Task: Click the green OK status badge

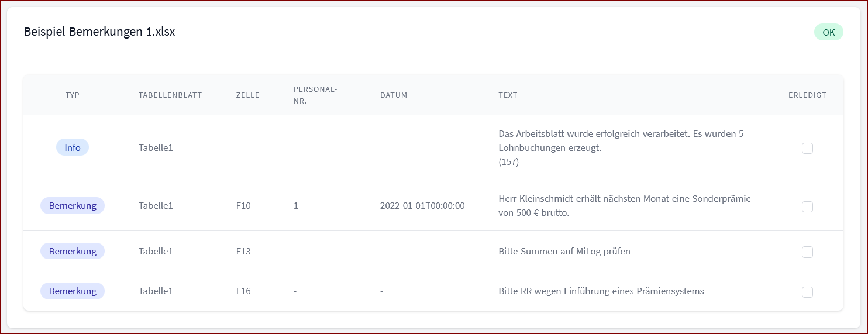Action: [x=828, y=32]
